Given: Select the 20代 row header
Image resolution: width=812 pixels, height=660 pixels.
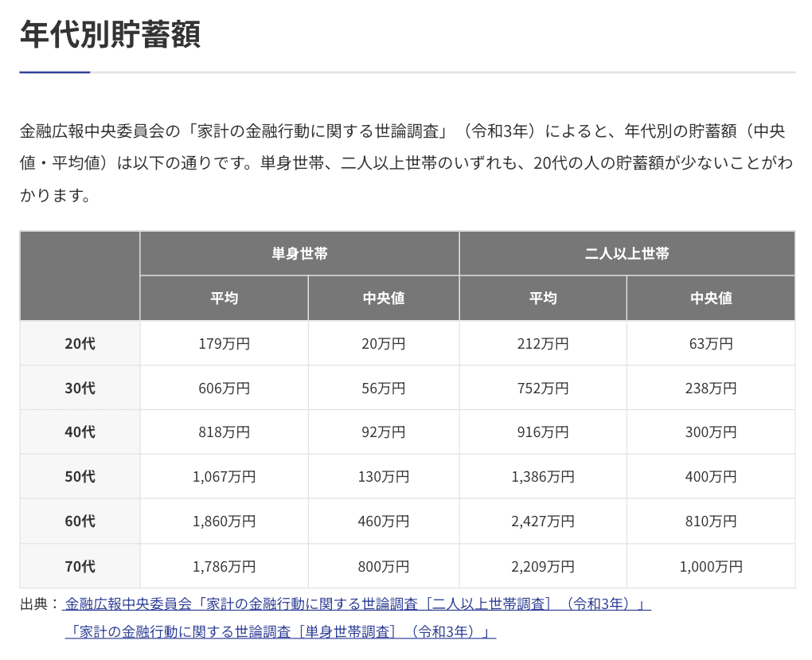Looking at the screenshot, I should 80,344.
